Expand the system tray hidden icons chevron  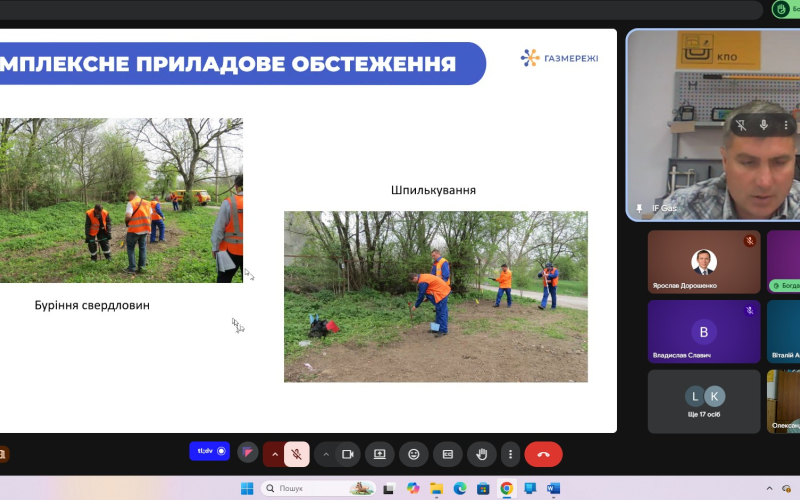pos(769,488)
